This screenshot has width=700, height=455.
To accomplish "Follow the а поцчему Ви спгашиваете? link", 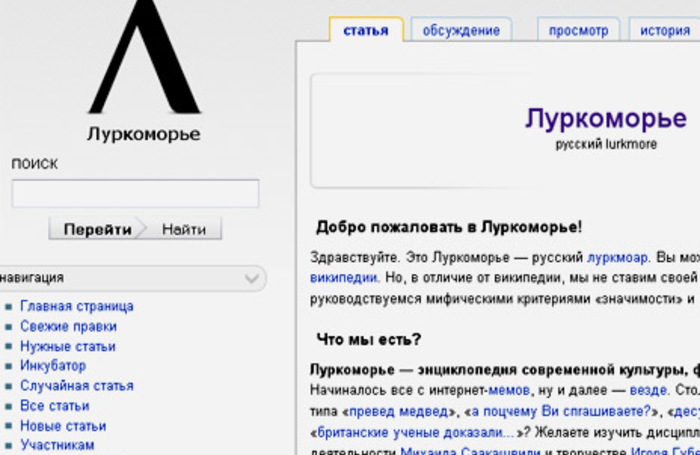I will (561, 411).
